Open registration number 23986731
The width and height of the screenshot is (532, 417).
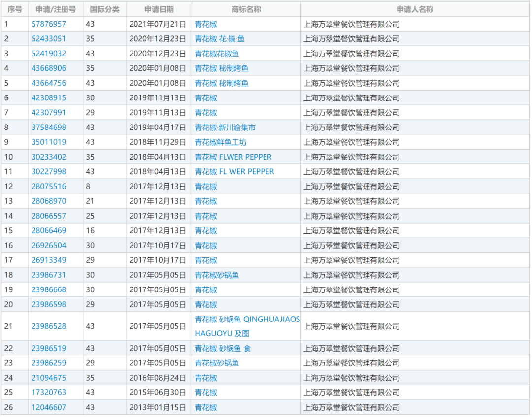[x=48, y=275]
